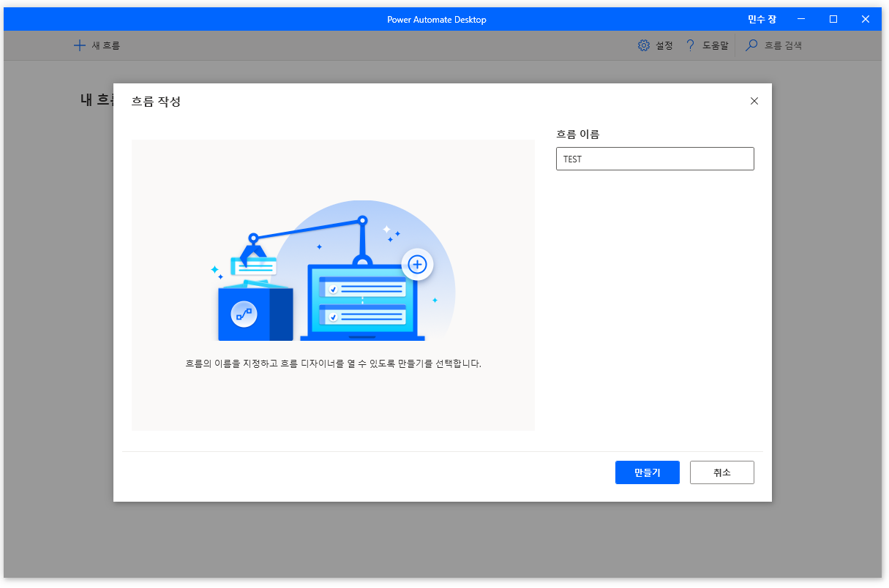Click the plus icon beside 새 흐름

click(80, 45)
